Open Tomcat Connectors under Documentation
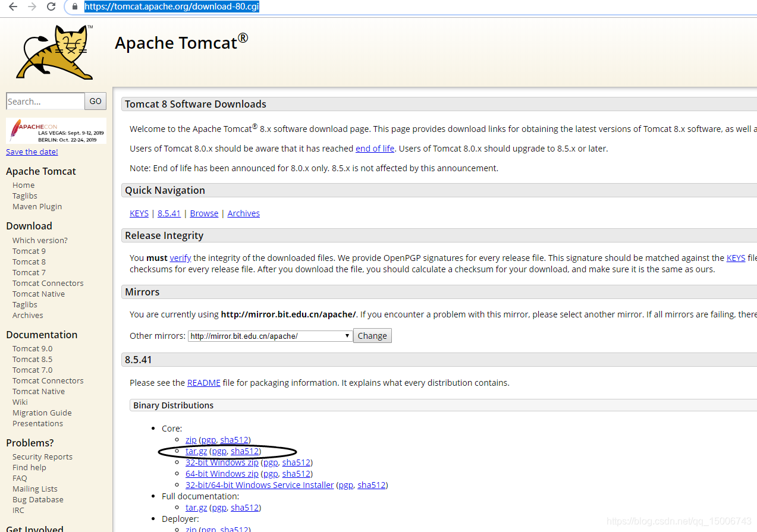757x532 pixels. pos(48,380)
